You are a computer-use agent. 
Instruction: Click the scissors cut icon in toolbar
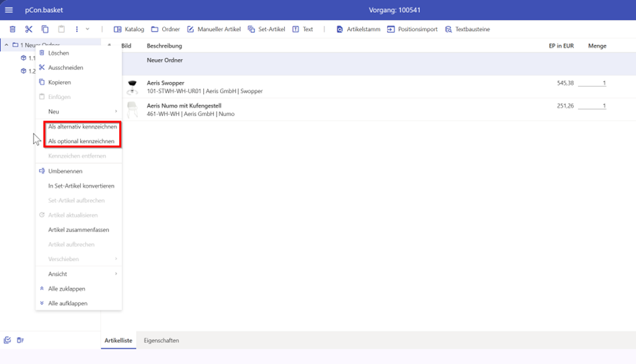tap(28, 30)
